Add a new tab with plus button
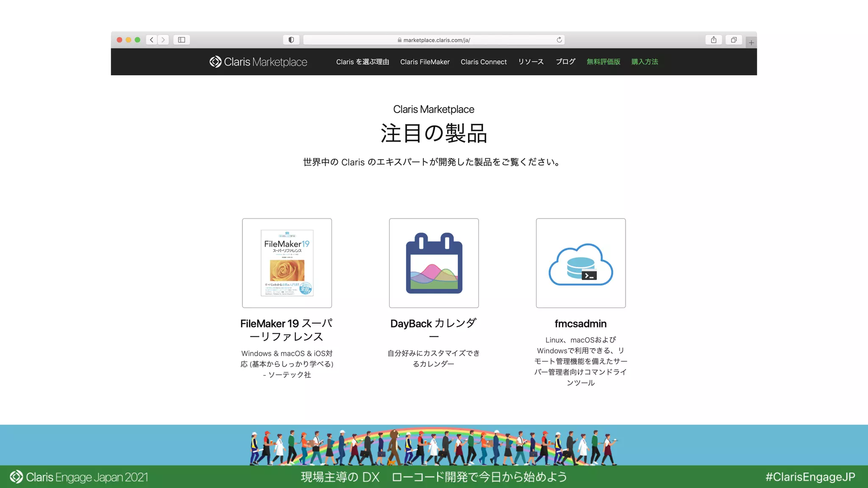Image resolution: width=868 pixels, height=488 pixels. [751, 42]
